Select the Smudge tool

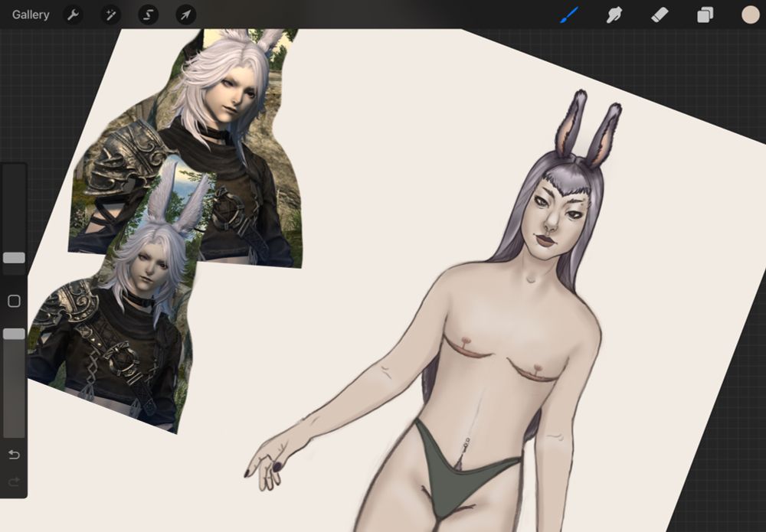tap(614, 15)
